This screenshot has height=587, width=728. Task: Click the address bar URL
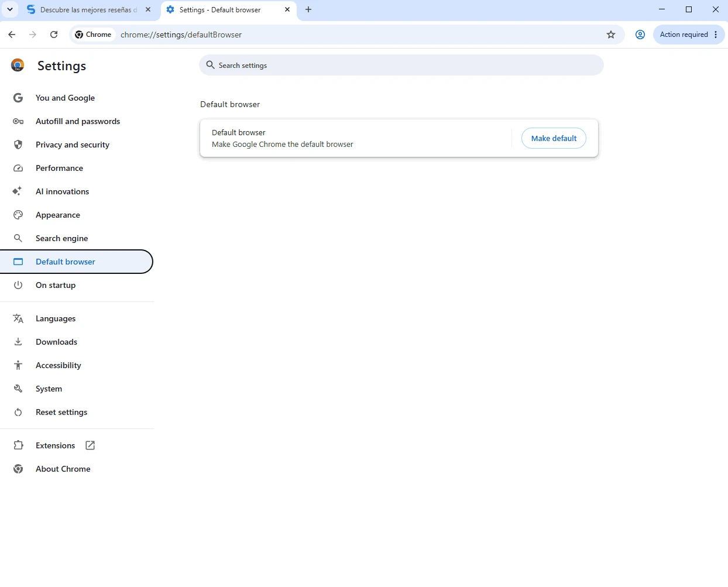coord(181,35)
